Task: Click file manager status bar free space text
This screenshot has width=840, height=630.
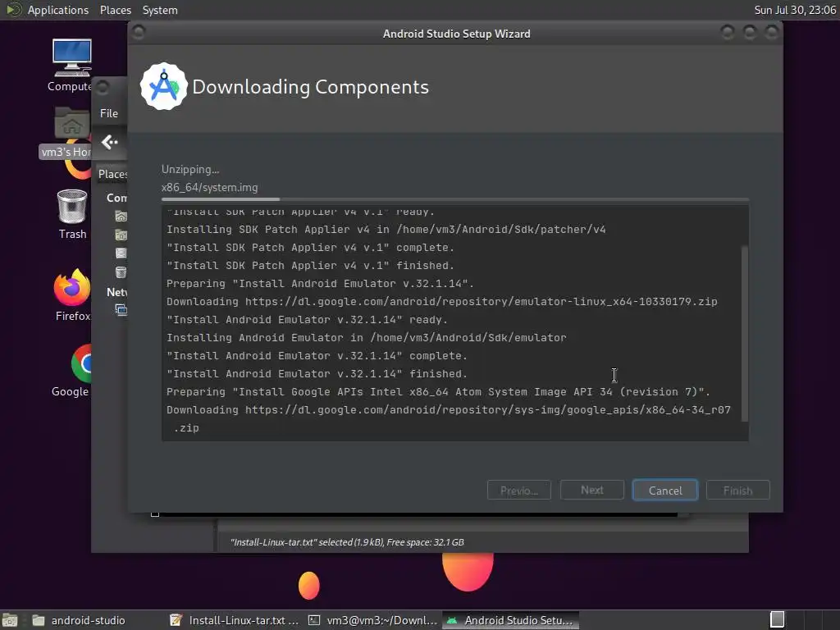Action: tap(426, 542)
